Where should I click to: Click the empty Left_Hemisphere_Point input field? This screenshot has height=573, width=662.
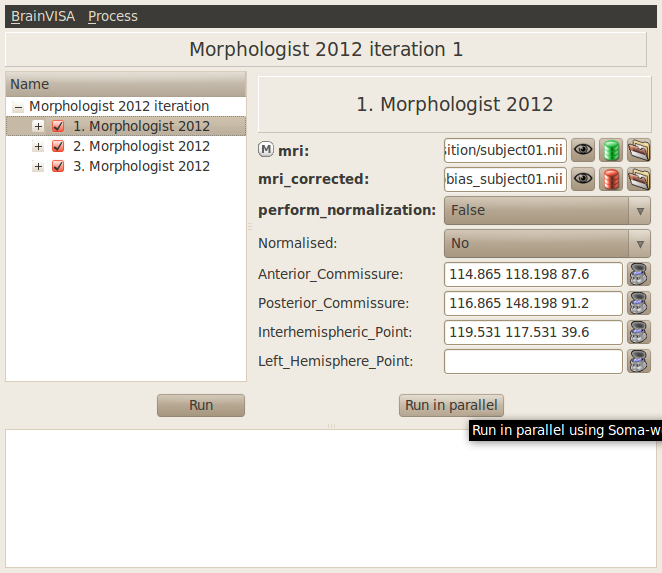pos(533,361)
